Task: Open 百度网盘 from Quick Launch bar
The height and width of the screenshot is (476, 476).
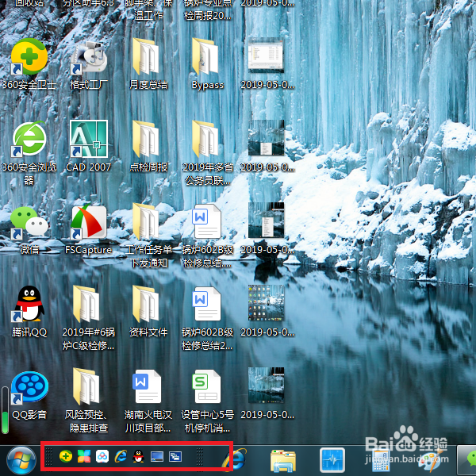Action: point(102,456)
